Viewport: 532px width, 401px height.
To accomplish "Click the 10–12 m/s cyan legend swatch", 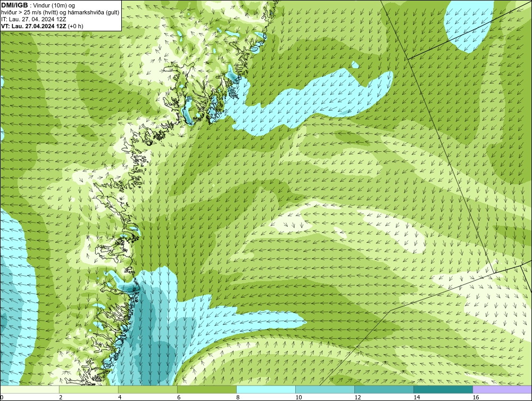I will coord(325,389).
